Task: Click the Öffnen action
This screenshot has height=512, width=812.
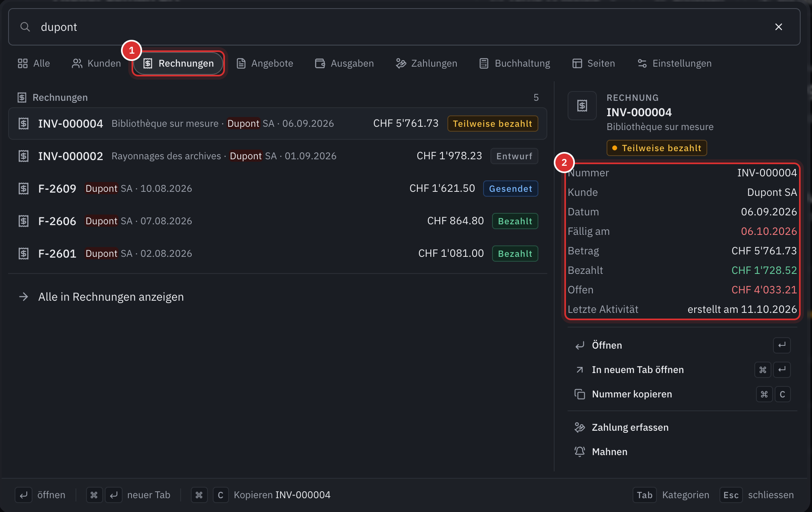Action: [682, 345]
